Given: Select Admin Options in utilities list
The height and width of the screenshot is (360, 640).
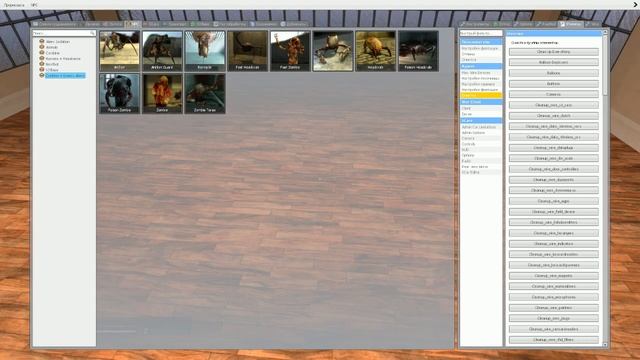Looking at the screenshot, I should pyautogui.click(x=481, y=133).
